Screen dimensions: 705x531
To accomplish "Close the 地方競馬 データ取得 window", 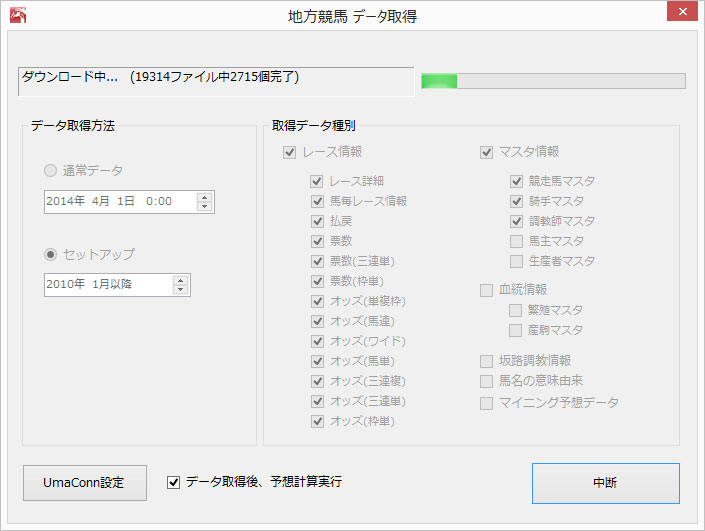I will tap(682, 11).
